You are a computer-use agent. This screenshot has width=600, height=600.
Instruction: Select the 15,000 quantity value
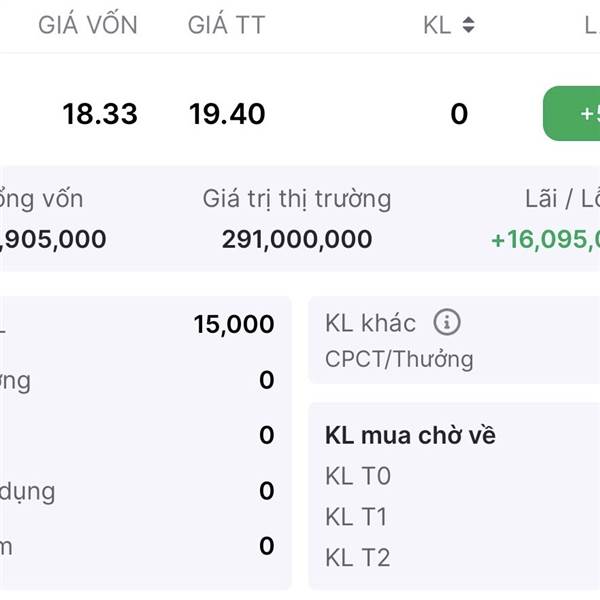234,324
